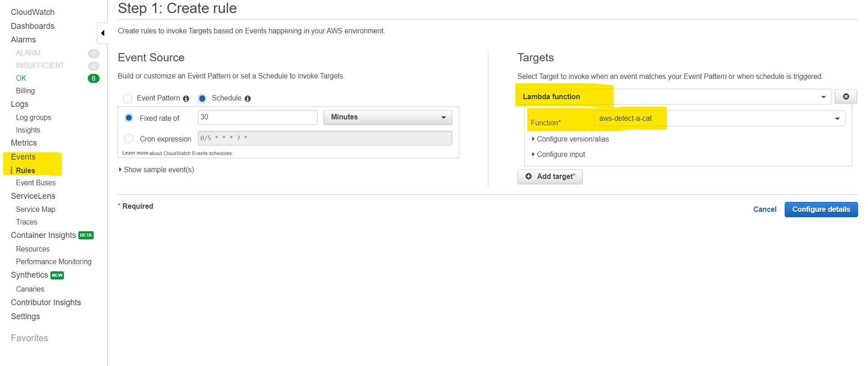This screenshot has width=868, height=366.
Task: Remove the Lambda function target
Action: click(845, 96)
